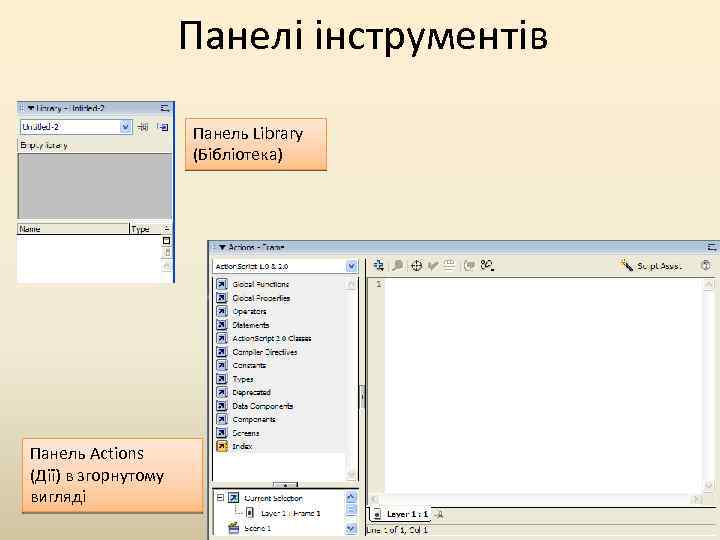The image size is (720, 540).
Task: Click the script navigator scroll down arrow
Action: click(351, 529)
